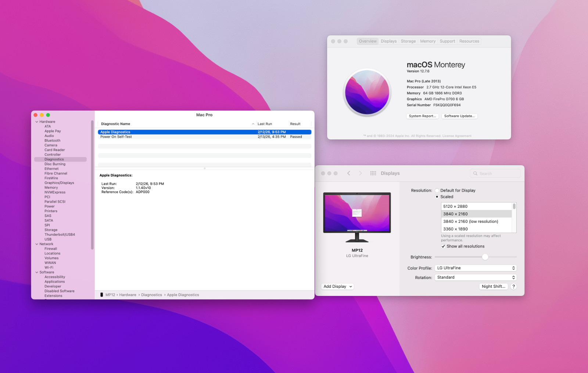Select 3360 × 1890 resolution
This screenshot has height=373, width=588.
tap(476, 229)
